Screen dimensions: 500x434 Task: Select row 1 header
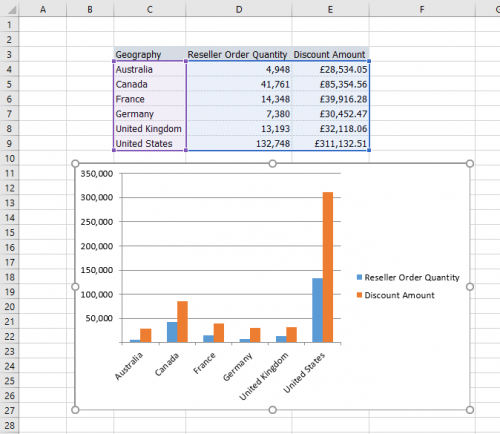click(x=9, y=25)
